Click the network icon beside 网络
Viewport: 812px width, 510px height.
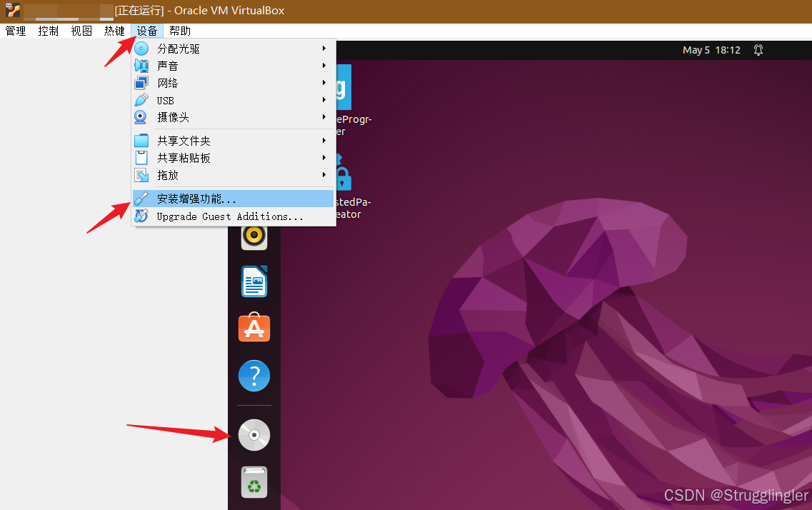click(141, 83)
